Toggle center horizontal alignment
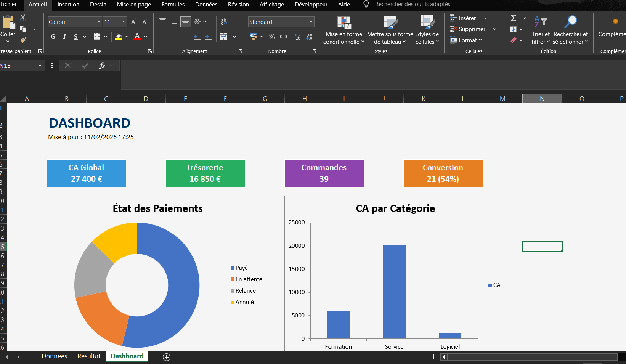 (x=174, y=37)
